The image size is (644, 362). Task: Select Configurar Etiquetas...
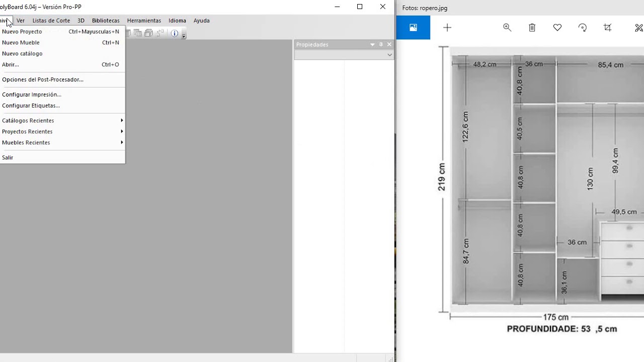pyautogui.click(x=62, y=106)
